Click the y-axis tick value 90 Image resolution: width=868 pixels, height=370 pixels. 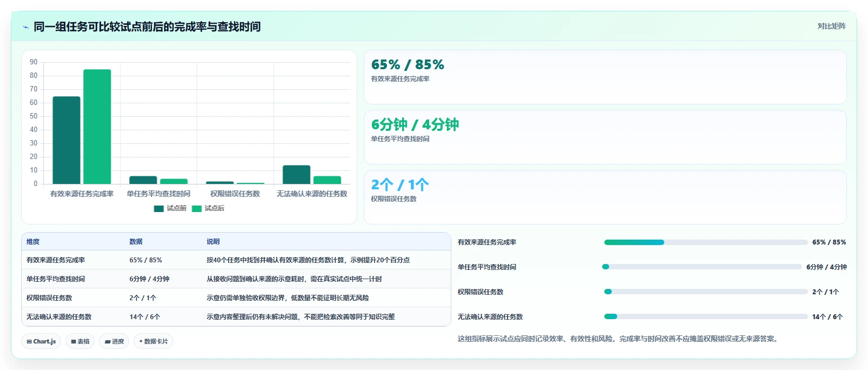tap(34, 62)
